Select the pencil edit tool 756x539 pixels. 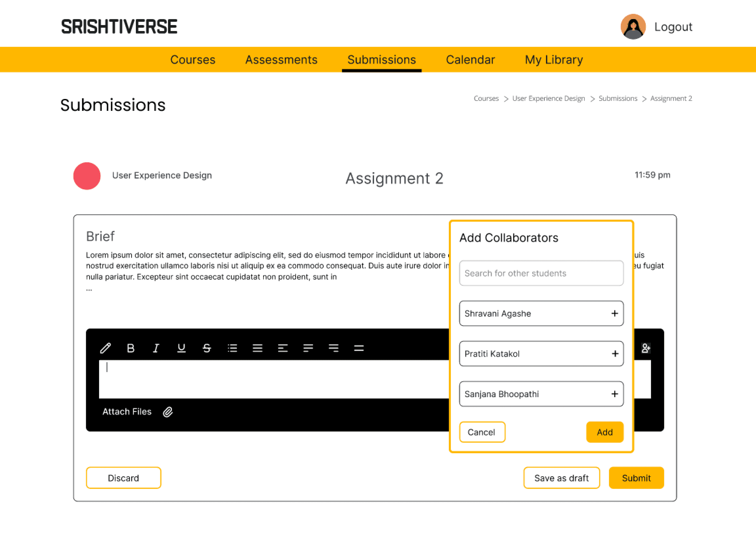[105, 348]
